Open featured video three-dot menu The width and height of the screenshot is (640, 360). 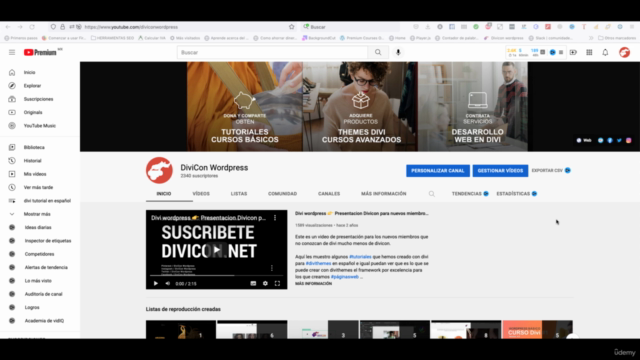[275, 218]
